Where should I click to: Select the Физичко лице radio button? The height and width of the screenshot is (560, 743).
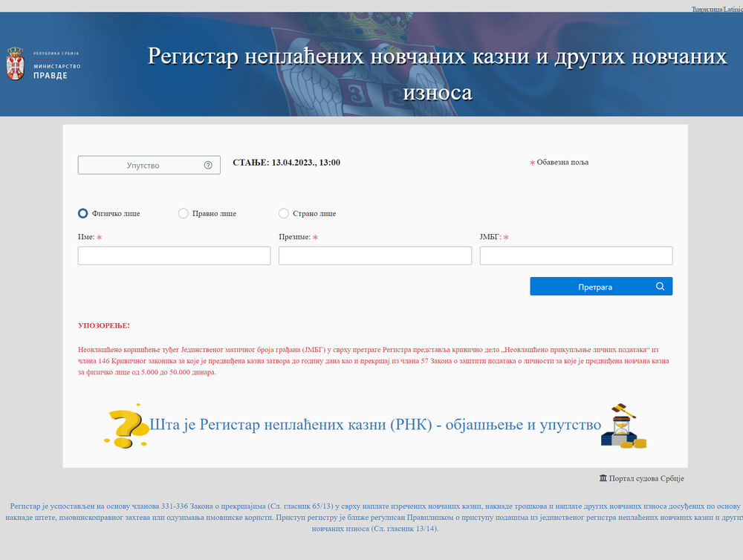82,213
